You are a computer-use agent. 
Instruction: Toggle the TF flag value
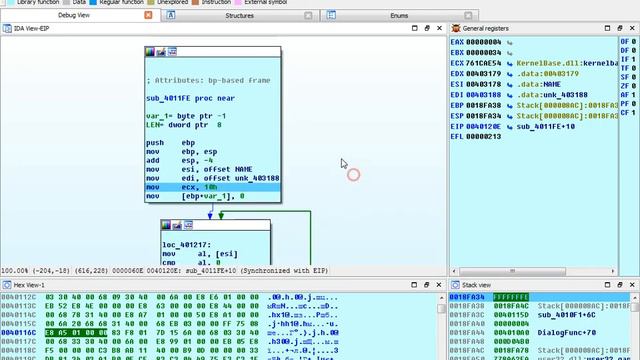pos(633,68)
